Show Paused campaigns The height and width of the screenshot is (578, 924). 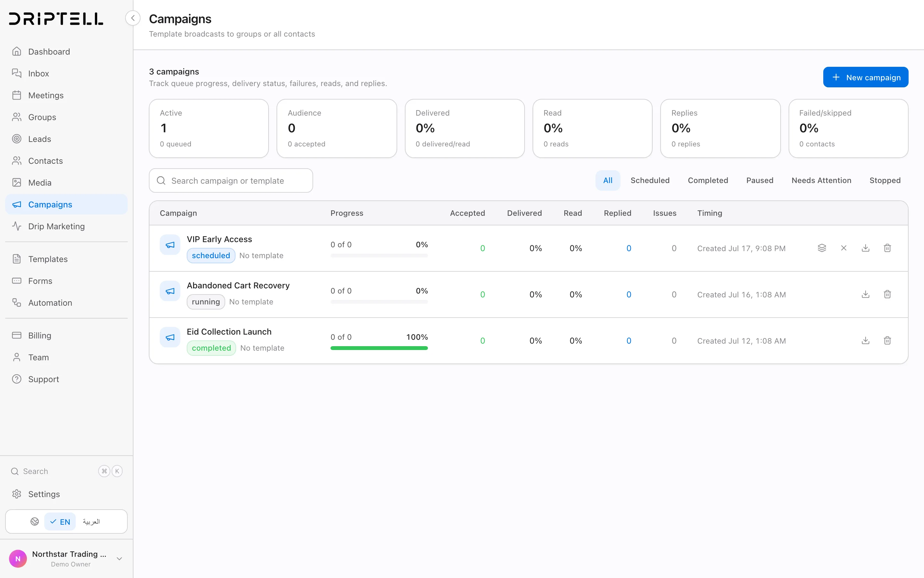(760, 180)
